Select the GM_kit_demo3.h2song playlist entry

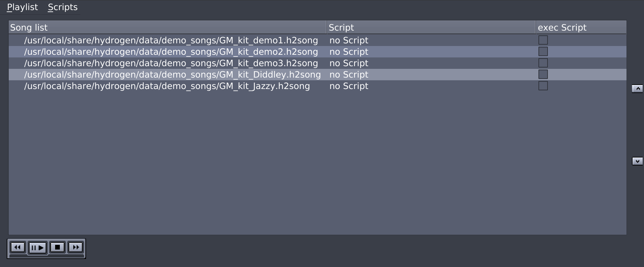[x=168, y=63]
